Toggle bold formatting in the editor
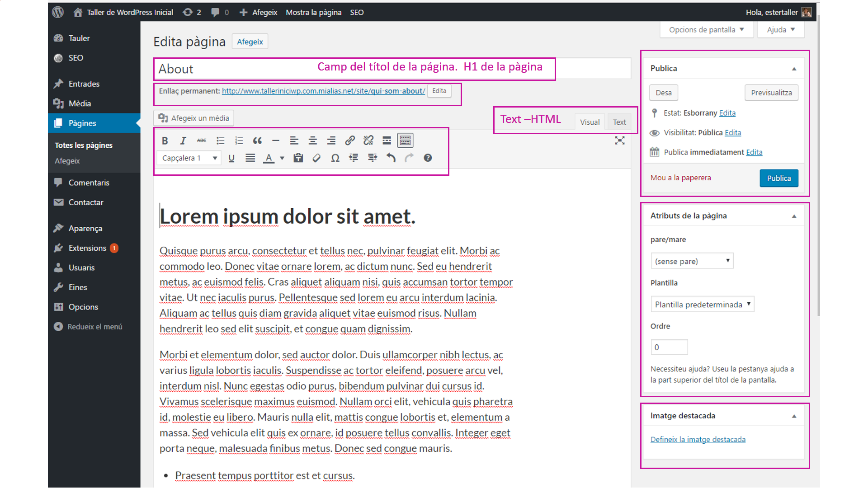Viewport: 868px width, 488px height. [165, 141]
